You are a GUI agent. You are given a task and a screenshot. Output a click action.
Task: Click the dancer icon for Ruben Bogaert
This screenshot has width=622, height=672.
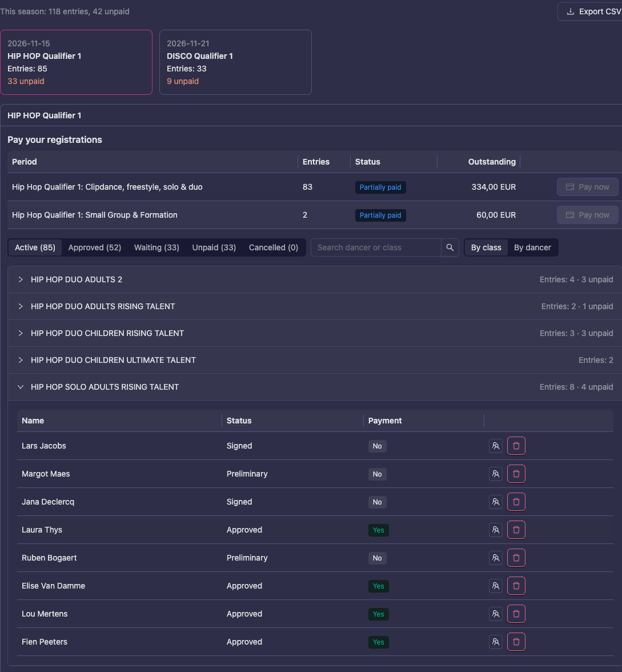[x=496, y=558]
